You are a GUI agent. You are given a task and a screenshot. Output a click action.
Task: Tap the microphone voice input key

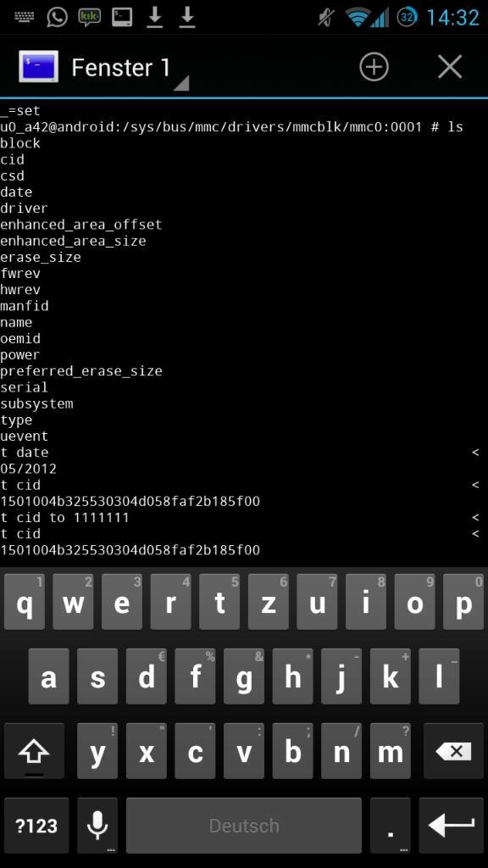pos(97,826)
